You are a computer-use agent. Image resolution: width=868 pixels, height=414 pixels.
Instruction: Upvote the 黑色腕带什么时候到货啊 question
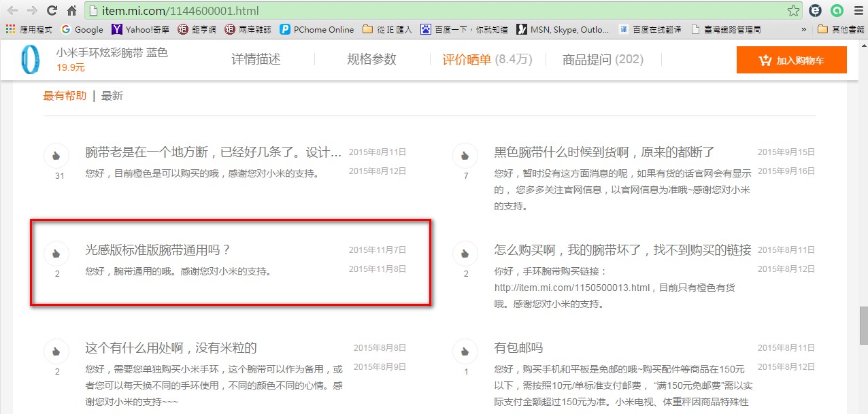tap(465, 156)
